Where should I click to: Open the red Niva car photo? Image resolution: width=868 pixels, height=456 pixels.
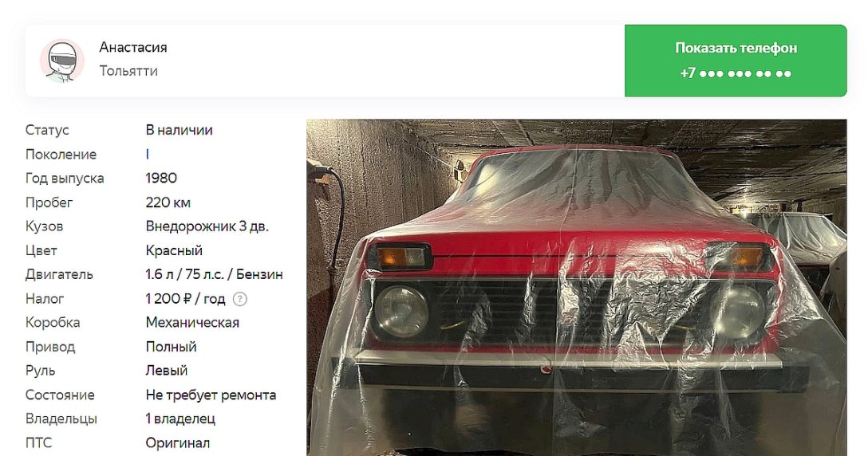(x=576, y=288)
